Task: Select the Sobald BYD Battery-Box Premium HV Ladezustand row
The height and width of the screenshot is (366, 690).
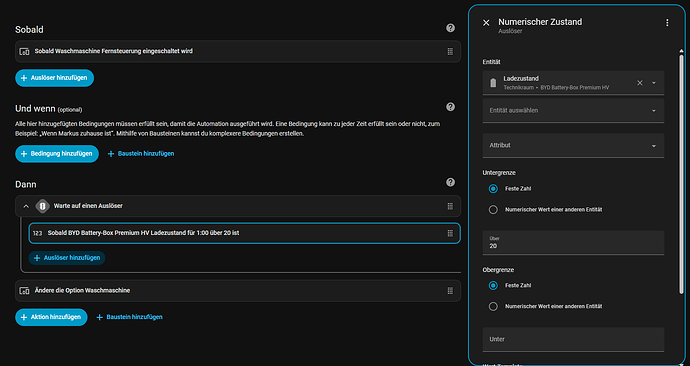Action: point(245,233)
